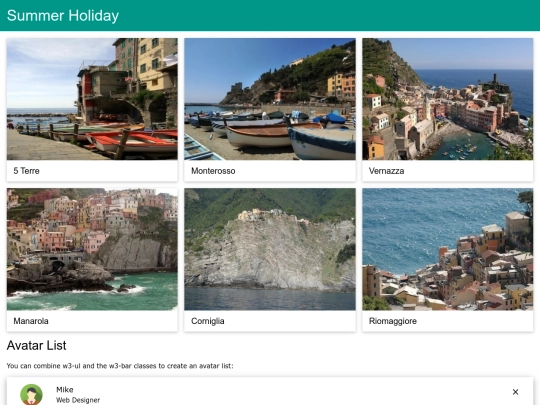Click the Web Designer subtitle
The image size is (540, 405).
(x=78, y=400)
